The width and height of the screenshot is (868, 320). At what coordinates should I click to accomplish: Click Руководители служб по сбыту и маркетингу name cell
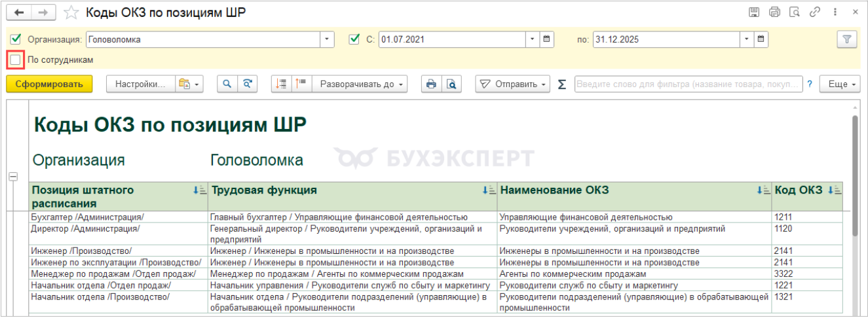(635, 285)
